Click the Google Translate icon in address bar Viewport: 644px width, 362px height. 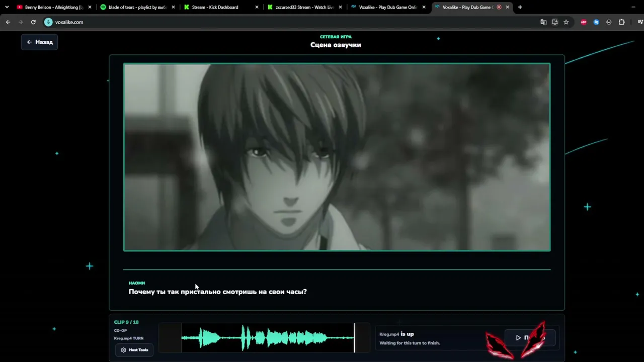(543, 22)
